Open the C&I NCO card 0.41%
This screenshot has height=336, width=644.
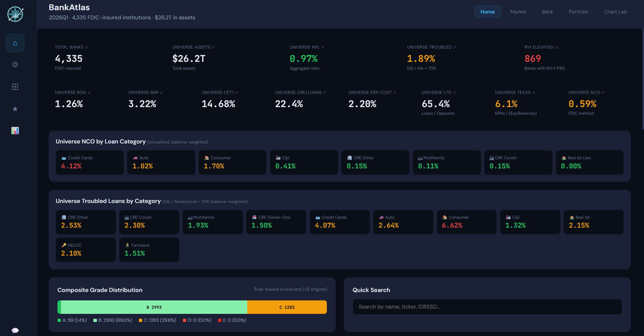[x=304, y=163]
